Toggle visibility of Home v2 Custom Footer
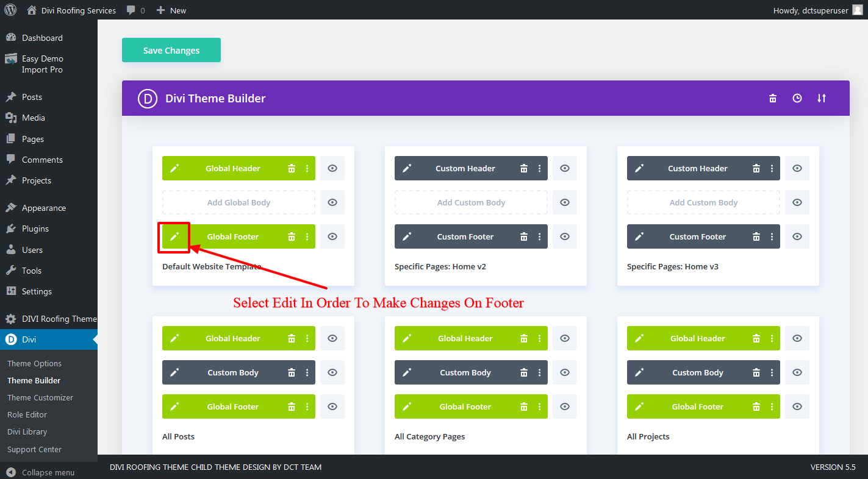The height and width of the screenshot is (479, 868). click(x=565, y=236)
